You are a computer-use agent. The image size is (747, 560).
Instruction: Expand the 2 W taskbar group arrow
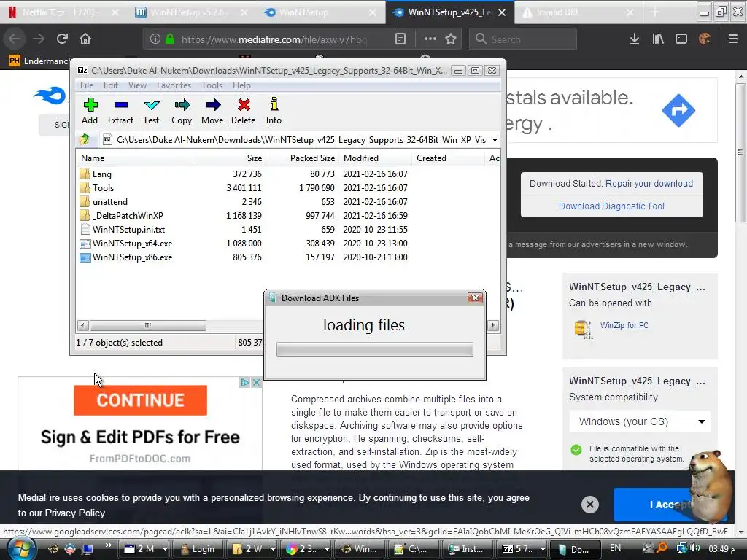(x=273, y=549)
